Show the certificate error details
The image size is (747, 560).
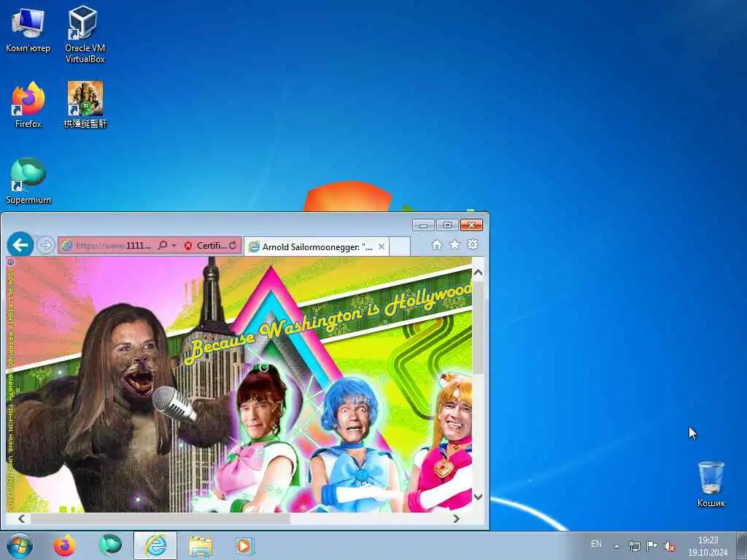206,246
